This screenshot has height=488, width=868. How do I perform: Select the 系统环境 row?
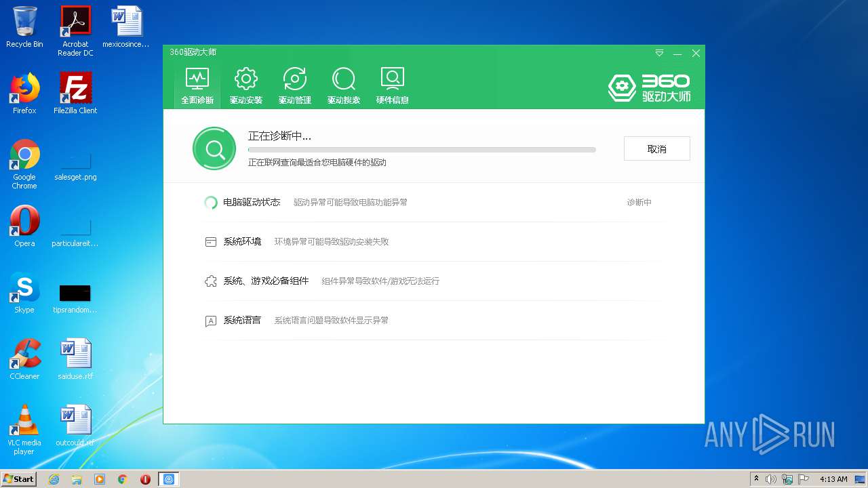point(433,241)
